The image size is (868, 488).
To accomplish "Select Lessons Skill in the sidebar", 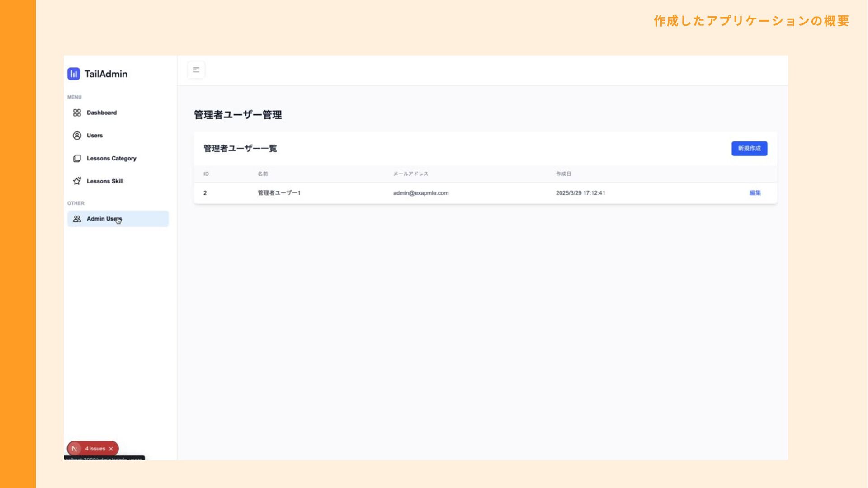I will coord(105,181).
